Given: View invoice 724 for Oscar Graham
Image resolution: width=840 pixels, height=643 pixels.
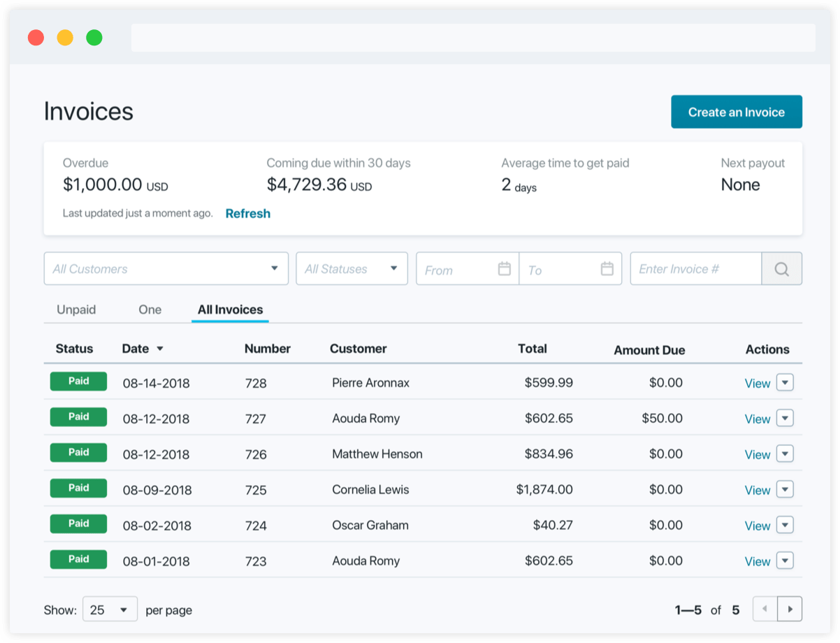Looking at the screenshot, I should coord(757,526).
